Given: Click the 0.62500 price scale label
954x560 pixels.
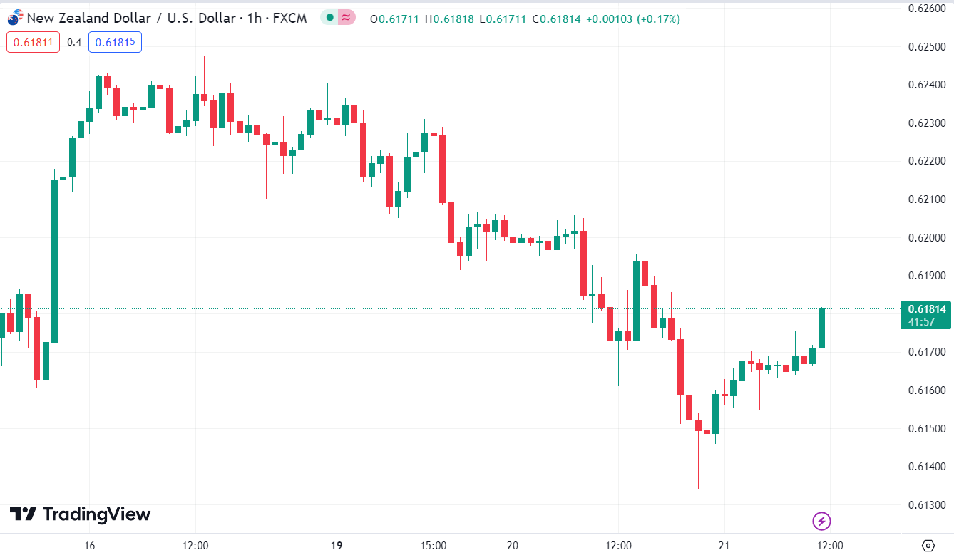Looking at the screenshot, I should tap(928, 46).
